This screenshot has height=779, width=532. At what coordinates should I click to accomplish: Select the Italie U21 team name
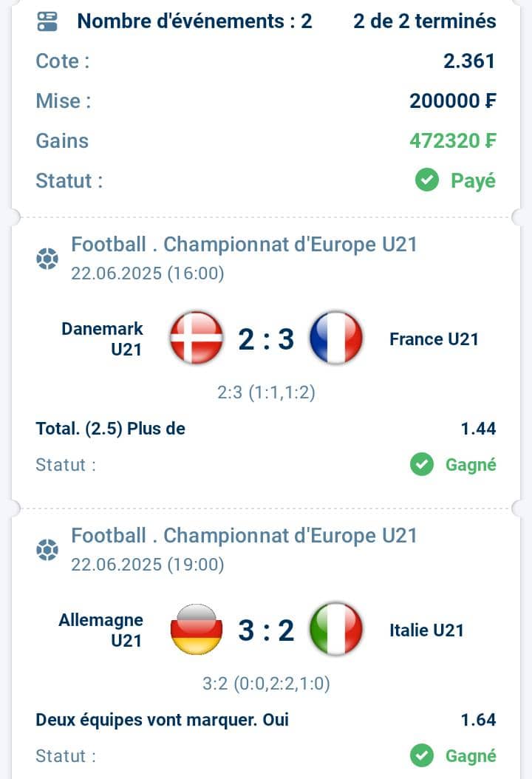pyautogui.click(x=426, y=630)
